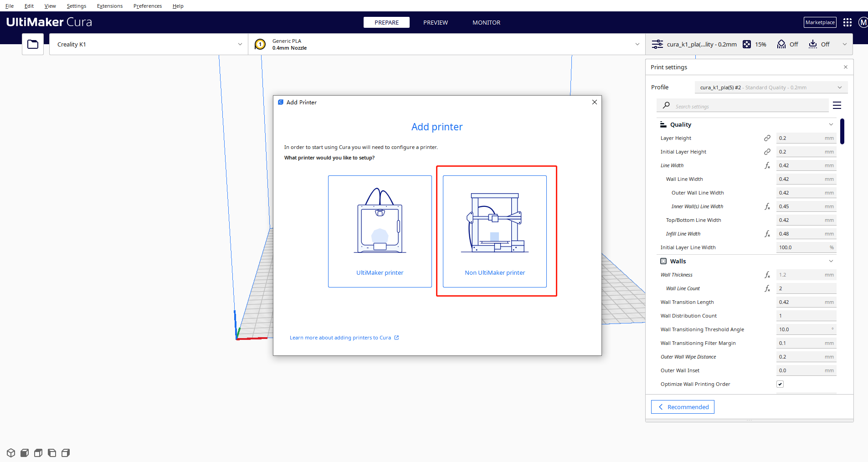868x462 pixels.
Task: Collapse the Quality settings section
Action: click(831, 124)
